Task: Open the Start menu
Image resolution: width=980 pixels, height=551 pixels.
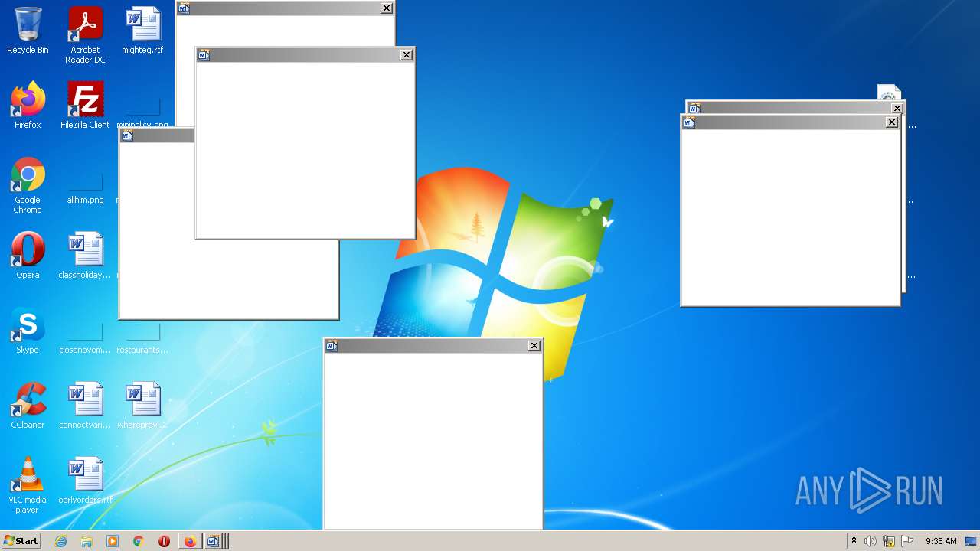Action: 21,541
